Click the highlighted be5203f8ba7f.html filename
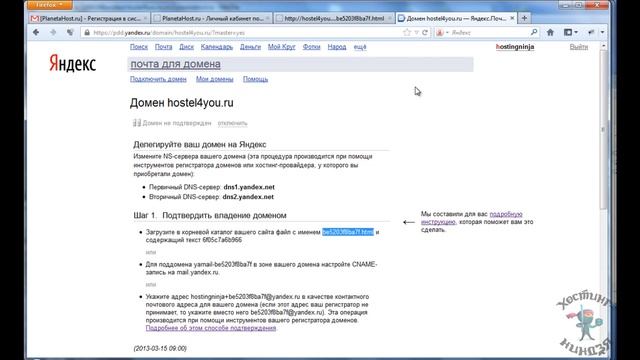Viewport: 640px width, 360px height. tap(348, 232)
